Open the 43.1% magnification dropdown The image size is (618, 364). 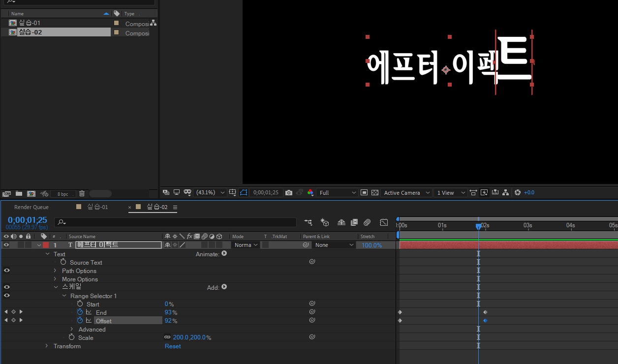point(211,192)
